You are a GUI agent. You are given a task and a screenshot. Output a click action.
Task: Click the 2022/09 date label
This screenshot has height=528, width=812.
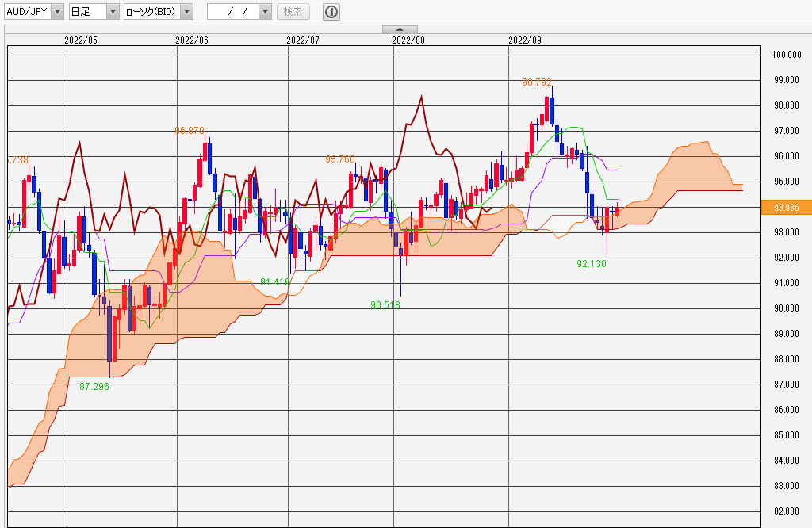(525, 40)
